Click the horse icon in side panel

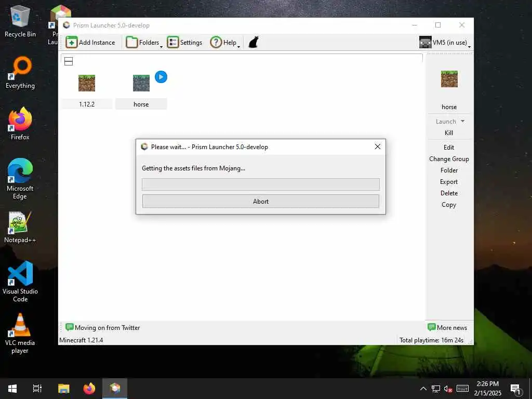[x=449, y=79]
